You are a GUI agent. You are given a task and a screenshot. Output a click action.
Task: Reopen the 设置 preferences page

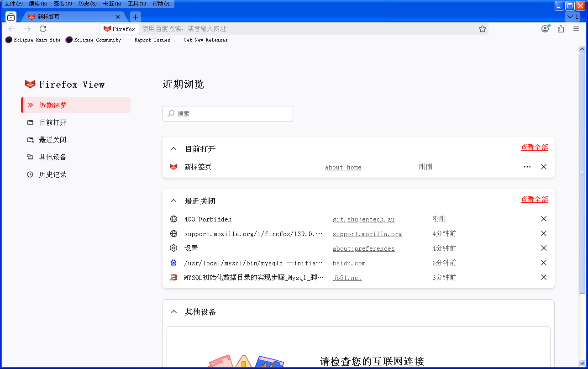191,248
